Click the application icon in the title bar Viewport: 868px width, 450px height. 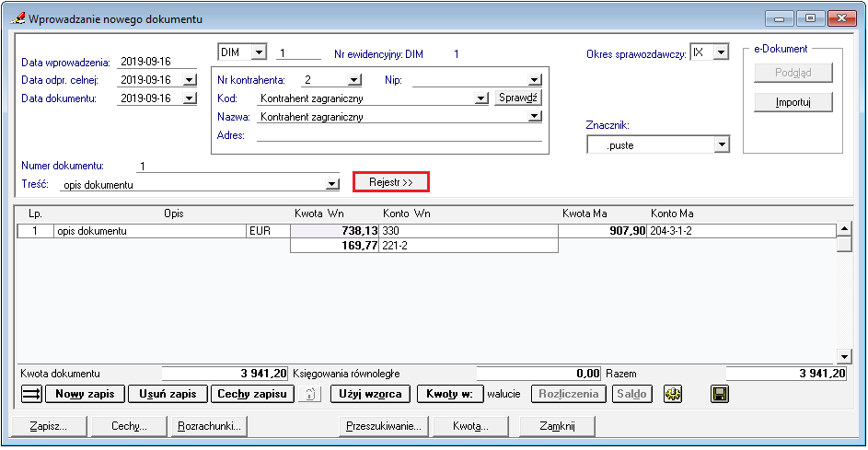(17, 18)
